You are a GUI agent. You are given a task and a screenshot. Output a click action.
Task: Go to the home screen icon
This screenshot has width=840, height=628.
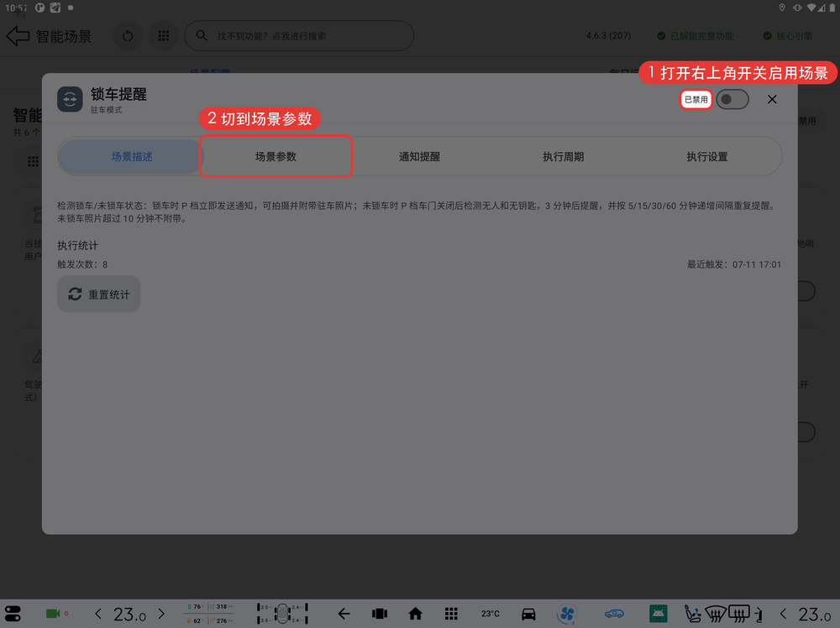click(x=415, y=614)
